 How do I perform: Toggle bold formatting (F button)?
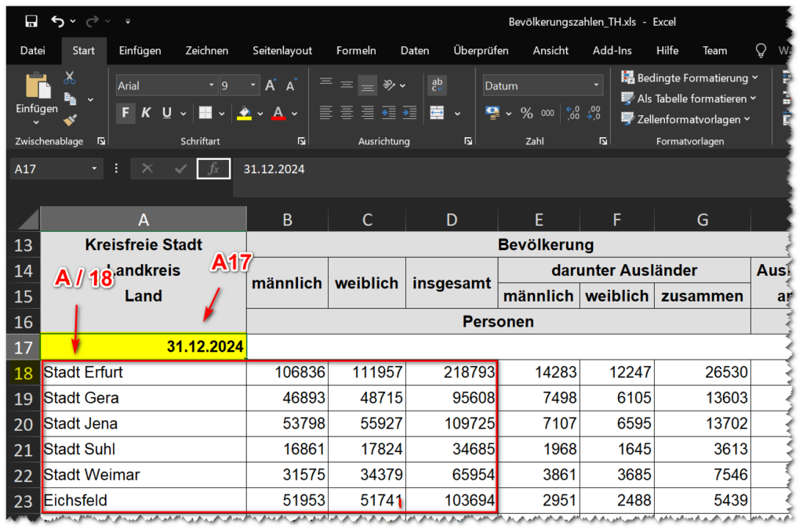click(x=125, y=113)
